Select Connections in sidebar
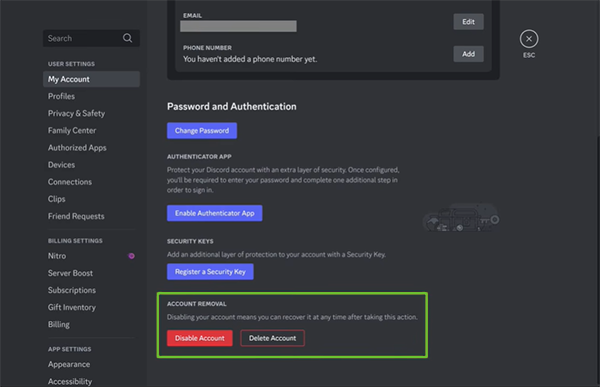The image size is (600, 387). point(91,182)
